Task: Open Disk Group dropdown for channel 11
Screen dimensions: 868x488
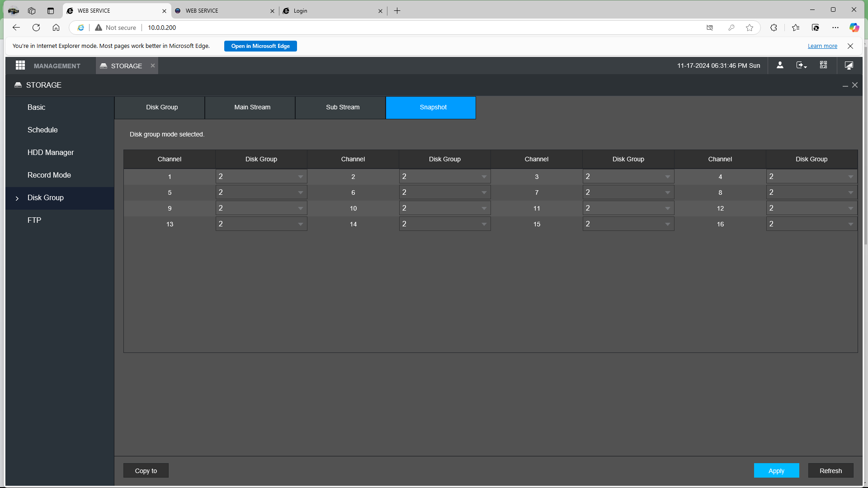Action: coord(628,208)
